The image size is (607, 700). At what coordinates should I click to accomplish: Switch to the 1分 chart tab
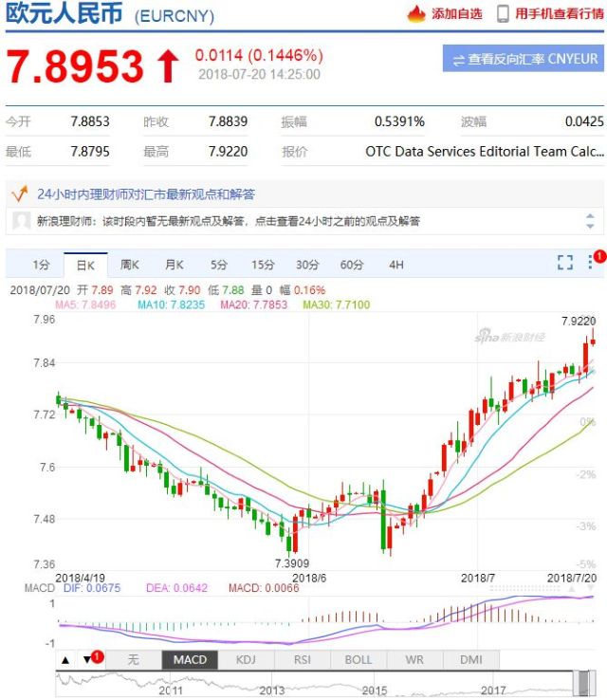(41, 265)
